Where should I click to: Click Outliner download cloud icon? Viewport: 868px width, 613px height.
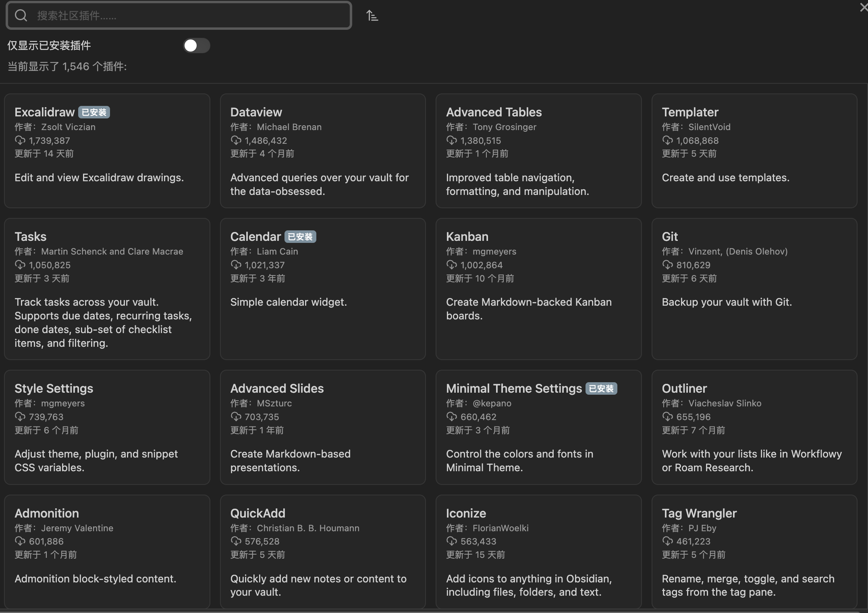point(667,417)
